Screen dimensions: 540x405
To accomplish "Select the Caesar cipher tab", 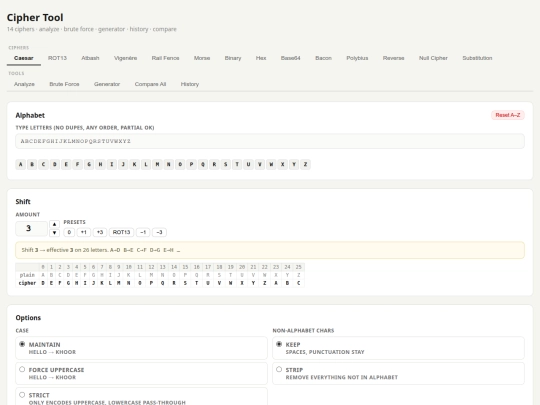I will (24, 58).
